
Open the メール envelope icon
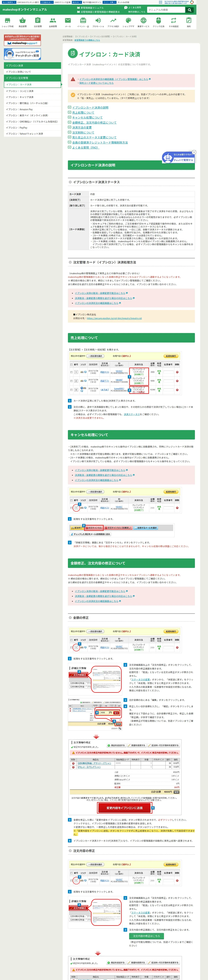point(68,22)
